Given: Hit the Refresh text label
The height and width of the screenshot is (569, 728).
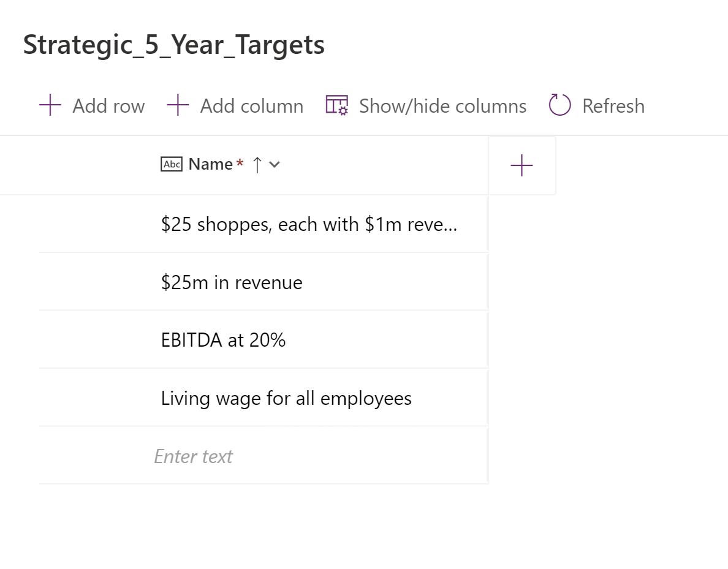Looking at the screenshot, I should pyautogui.click(x=613, y=106).
